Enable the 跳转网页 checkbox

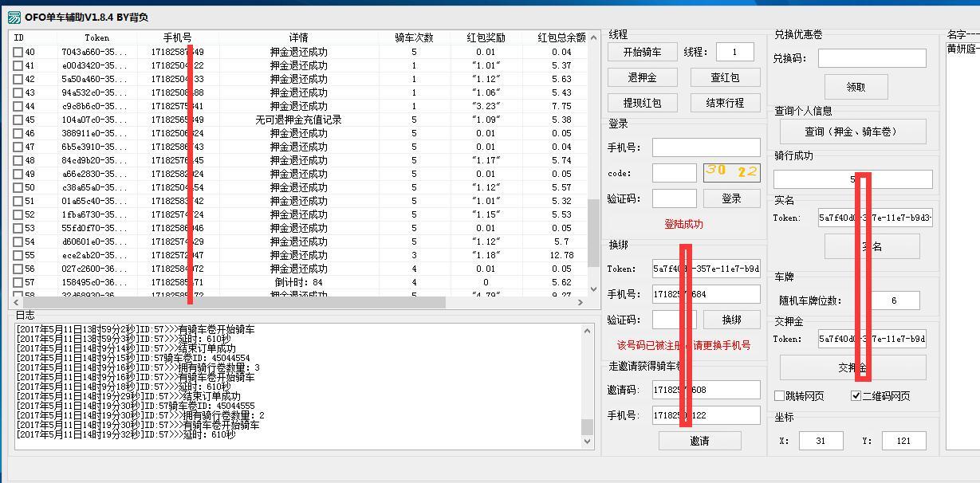[x=780, y=396]
